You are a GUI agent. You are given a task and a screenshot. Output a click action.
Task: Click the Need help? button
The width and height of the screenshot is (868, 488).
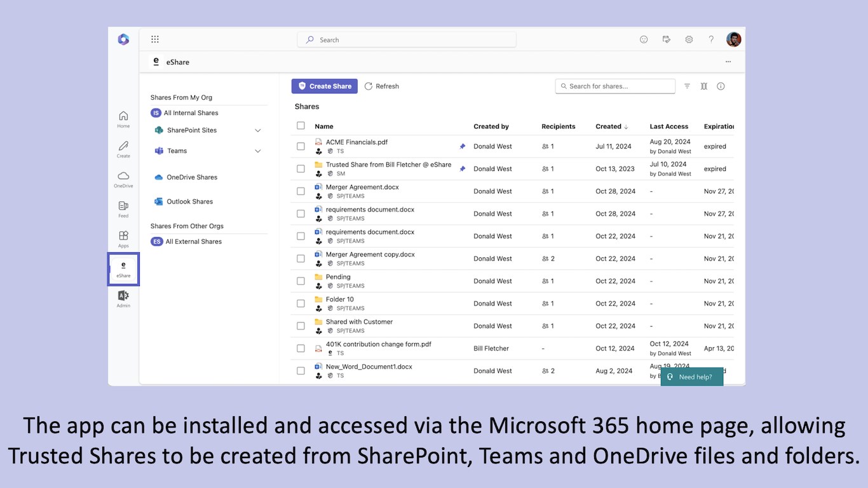692,377
